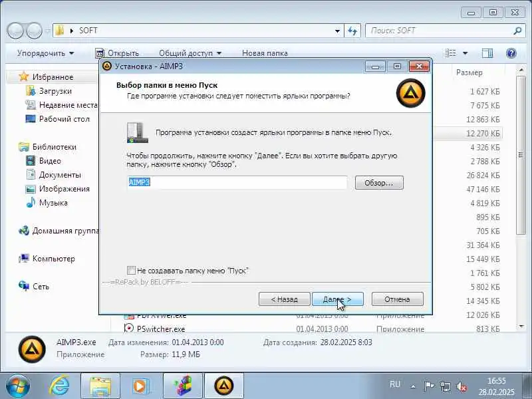The image size is (532, 399).
Task: Open Windows Media Player taskbar icon
Action: coord(141,386)
